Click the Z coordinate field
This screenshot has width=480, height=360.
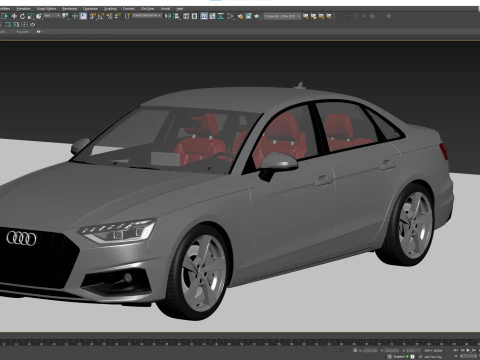click(x=414, y=350)
